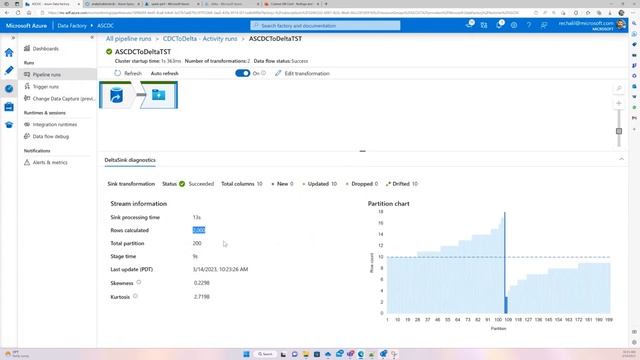Open the ASCDC factory name in header
The height and width of the screenshot is (360, 640).
(105, 26)
